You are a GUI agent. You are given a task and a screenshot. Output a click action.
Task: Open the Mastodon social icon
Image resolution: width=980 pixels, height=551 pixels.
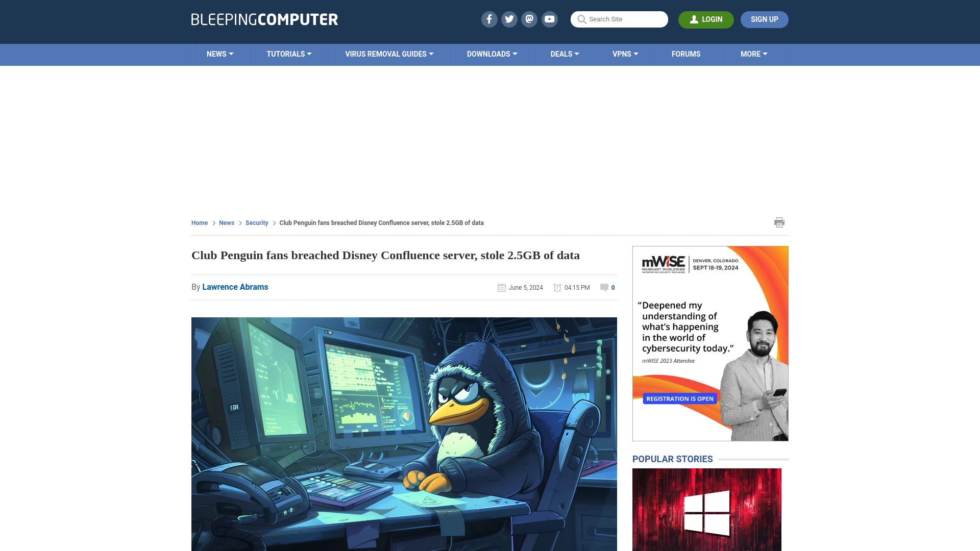coord(529,19)
